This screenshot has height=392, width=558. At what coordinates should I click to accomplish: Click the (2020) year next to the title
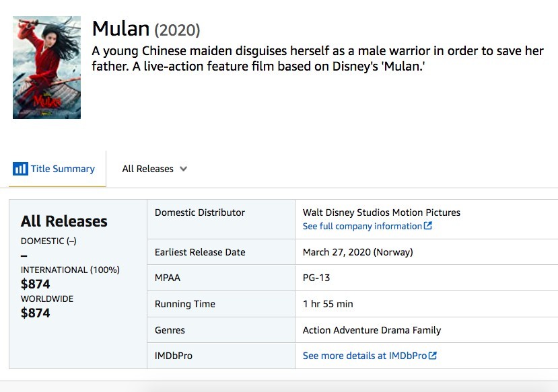(177, 30)
